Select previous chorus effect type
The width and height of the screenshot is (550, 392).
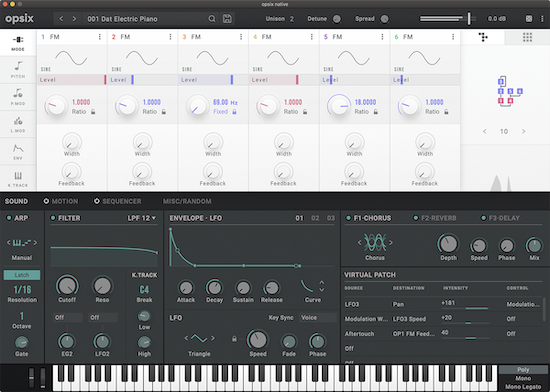coord(359,243)
